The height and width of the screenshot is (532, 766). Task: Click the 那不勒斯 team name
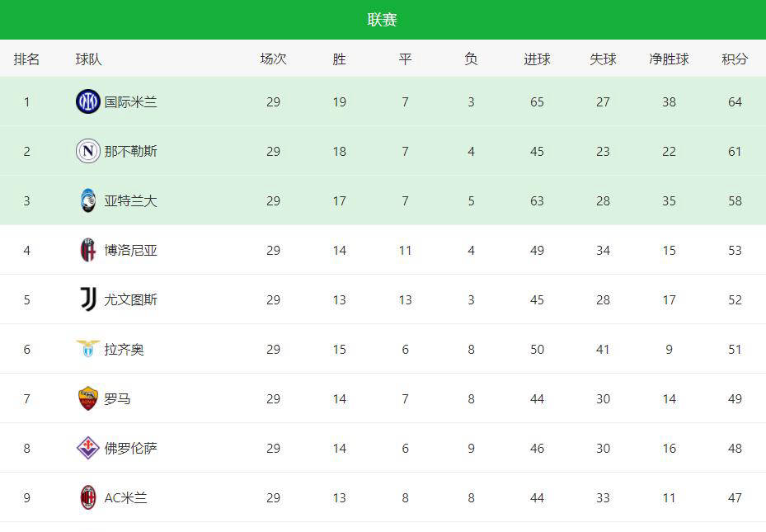[x=130, y=152]
